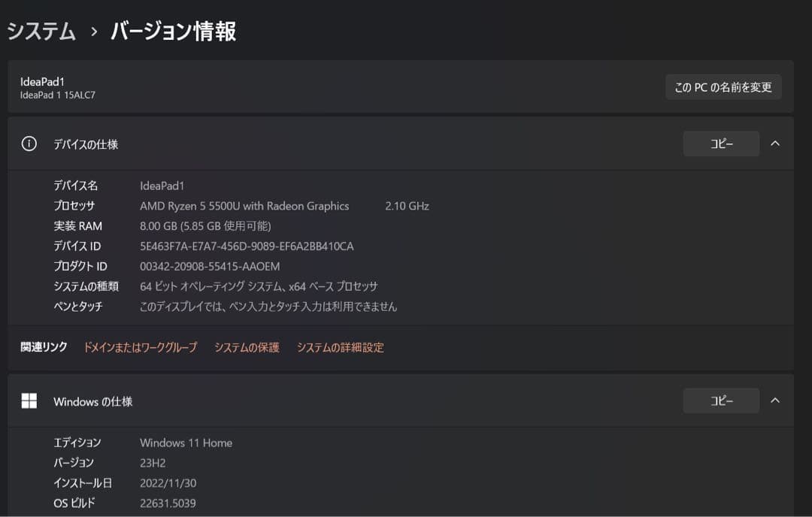Screen dimensions: 812x517
Task: Expand the デバイスの仕様 panel header
Action: (x=85, y=144)
